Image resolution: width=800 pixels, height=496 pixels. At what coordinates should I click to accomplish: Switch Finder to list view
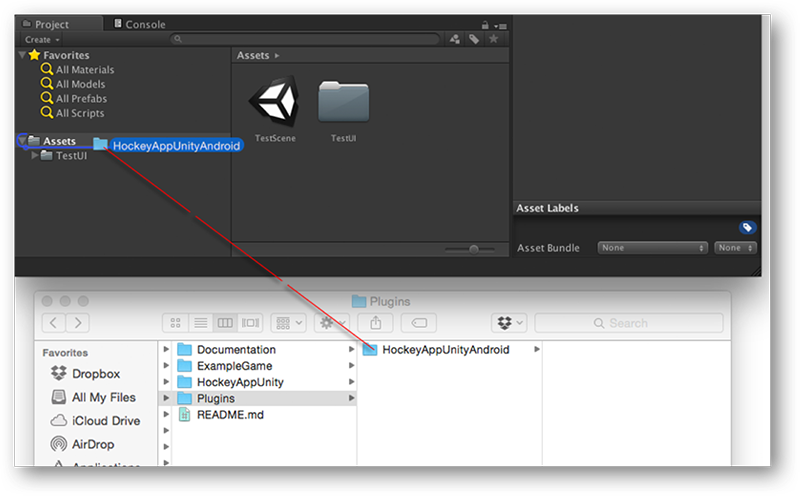[x=201, y=323]
